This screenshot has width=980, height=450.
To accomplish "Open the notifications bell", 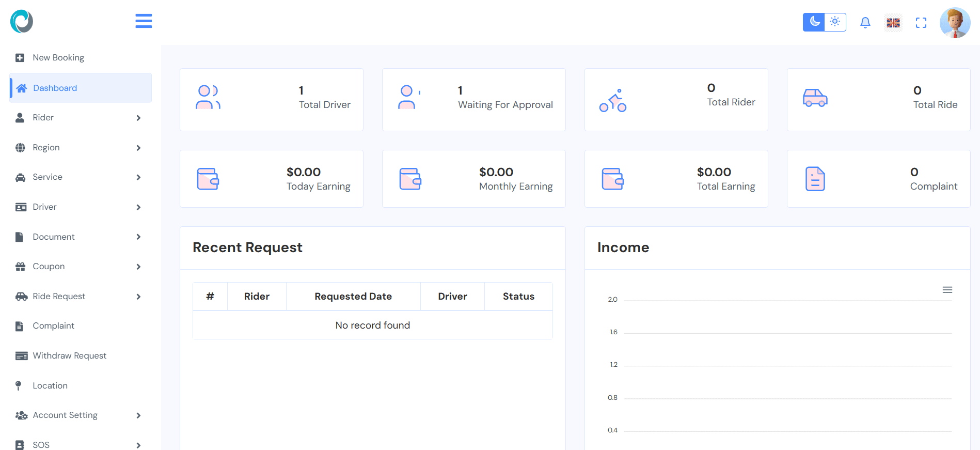I will pyautogui.click(x=865, y=22).
